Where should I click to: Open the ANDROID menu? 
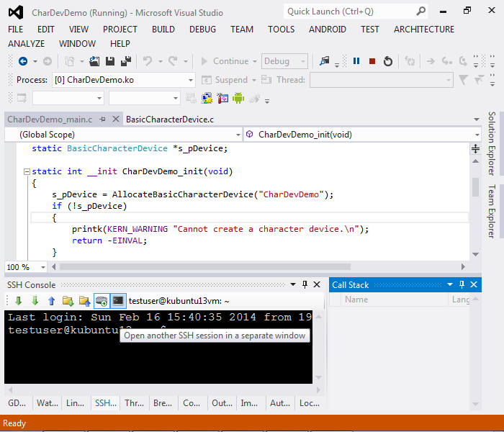pyautogui.click(x=328, y=30)
